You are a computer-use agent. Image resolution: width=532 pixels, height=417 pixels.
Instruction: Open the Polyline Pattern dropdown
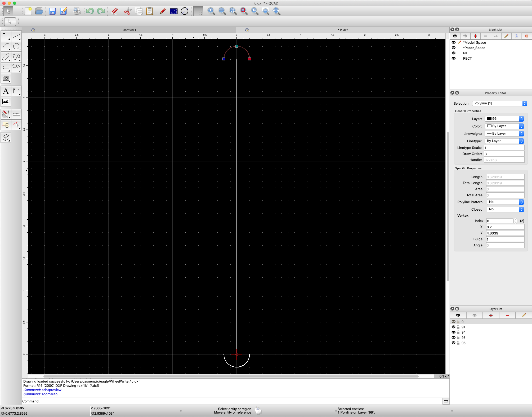click(x=505, y=202)
